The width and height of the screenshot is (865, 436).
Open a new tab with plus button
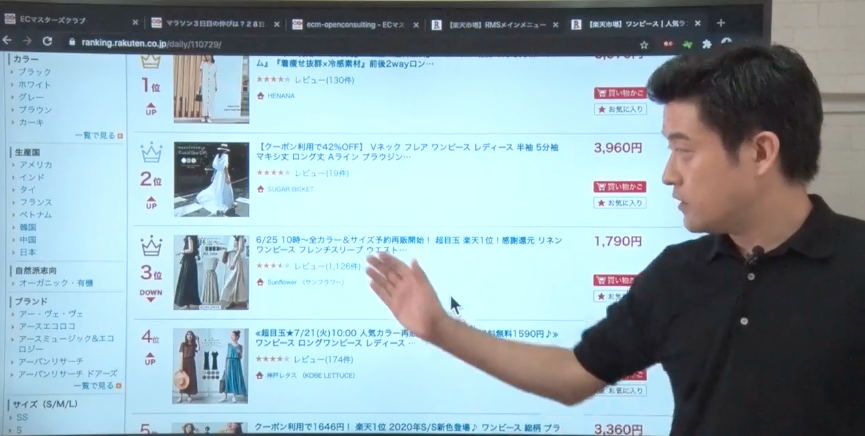point(720,23)
